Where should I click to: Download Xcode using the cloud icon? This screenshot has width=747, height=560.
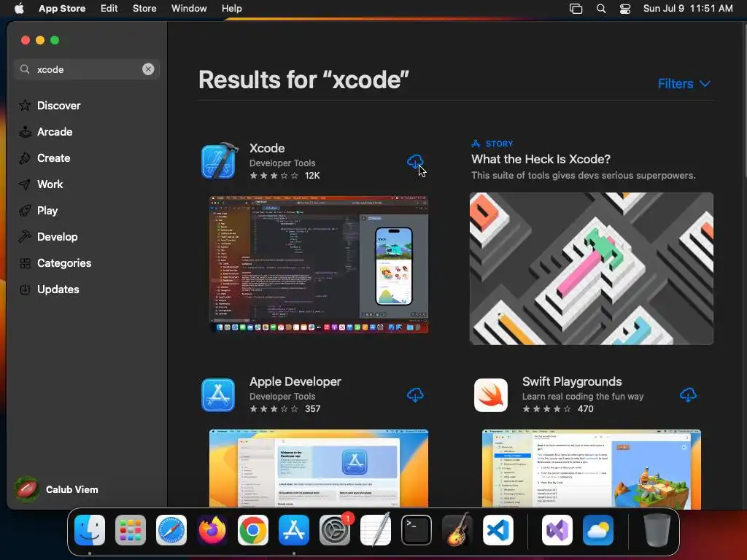pyautogui.click(x=415, y=162)
